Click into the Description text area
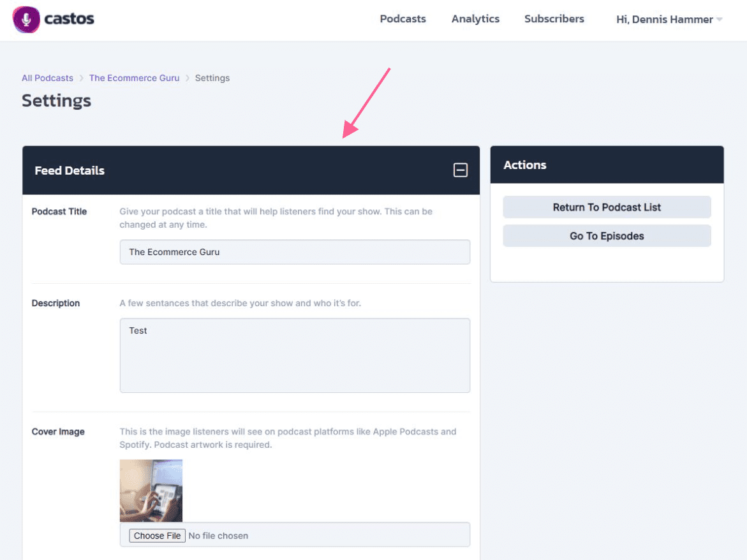The image size is (747, 560). point(295,355)
